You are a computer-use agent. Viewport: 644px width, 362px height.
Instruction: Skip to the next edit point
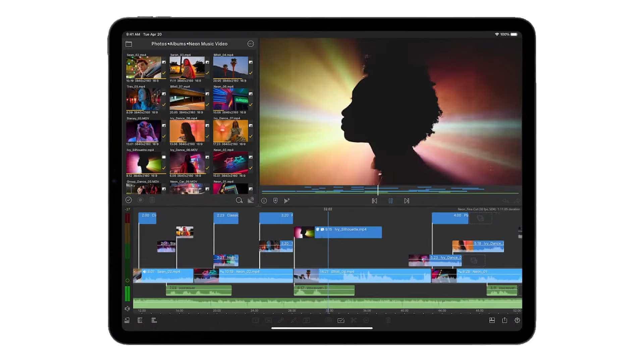click(407, 201)
